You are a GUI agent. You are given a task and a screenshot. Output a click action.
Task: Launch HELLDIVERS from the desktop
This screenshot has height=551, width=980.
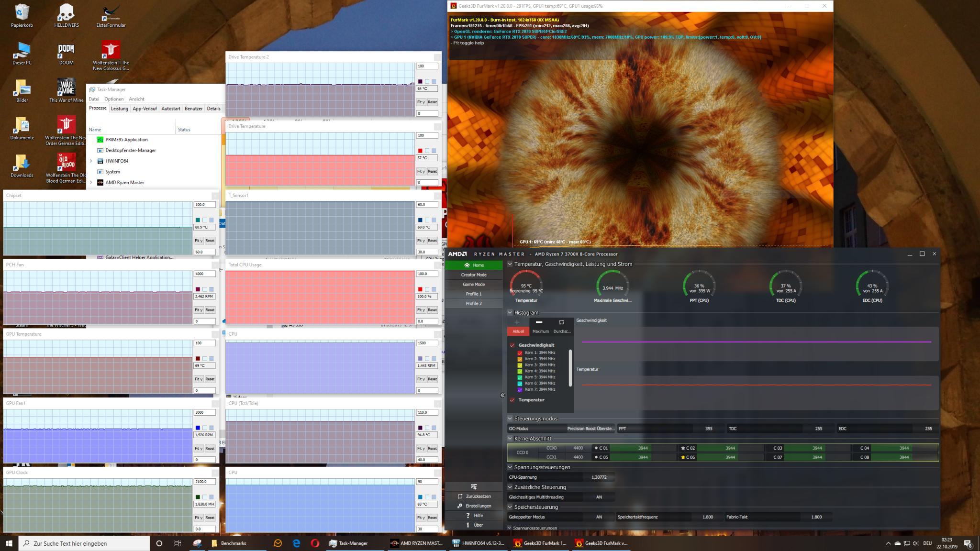66,15
